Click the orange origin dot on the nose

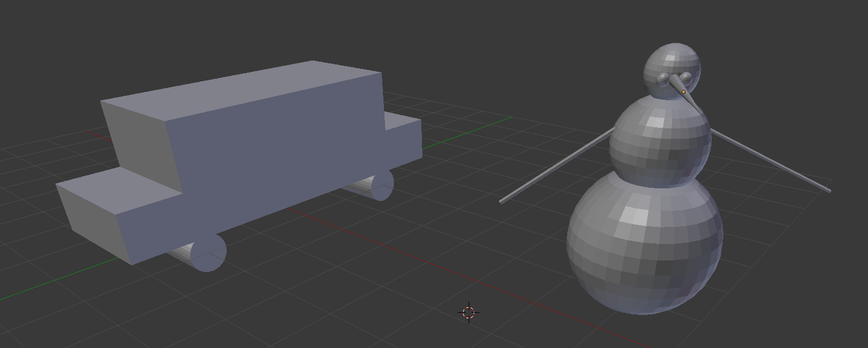(x=684, y=92)
